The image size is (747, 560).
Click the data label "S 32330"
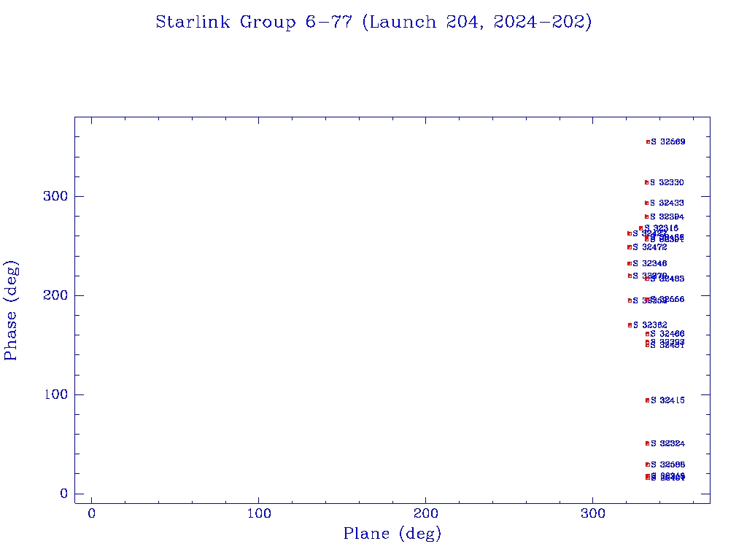pos(667,182)
